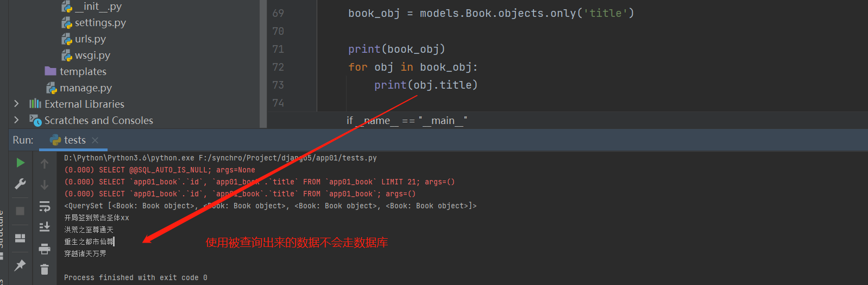Screen dimensions: 868x285
Task: Click the Python icon on tests tab
Action: coord(55,140)
